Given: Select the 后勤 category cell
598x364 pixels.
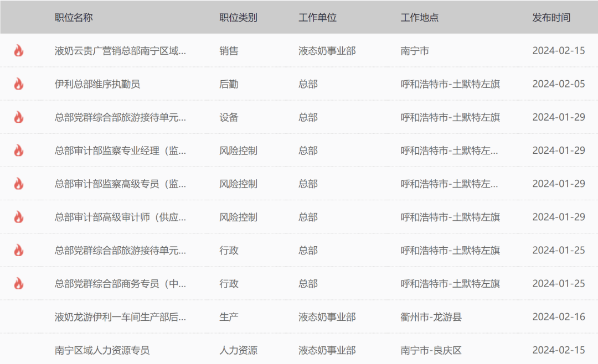Looking at the screenshot, I should (229, 84).
